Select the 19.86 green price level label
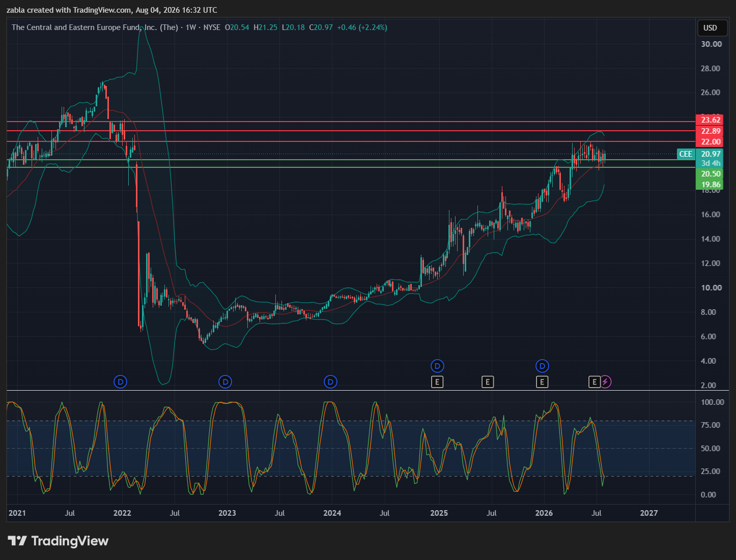This screenshot has height=560, width=736. [x=711, y=185]
